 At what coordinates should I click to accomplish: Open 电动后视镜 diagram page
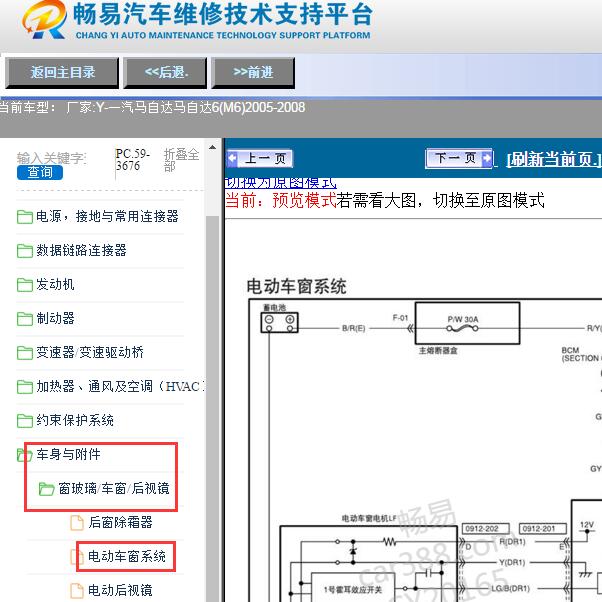[x=120, y=590]
